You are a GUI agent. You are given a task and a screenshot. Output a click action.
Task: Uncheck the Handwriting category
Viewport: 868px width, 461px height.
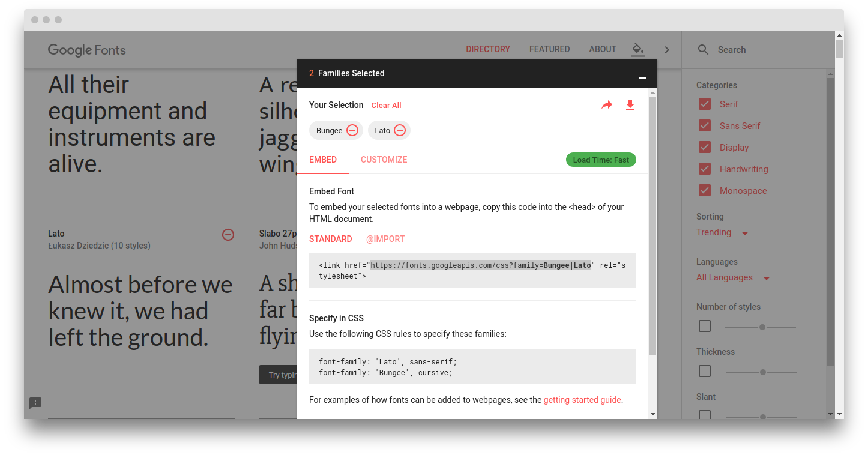705,169
